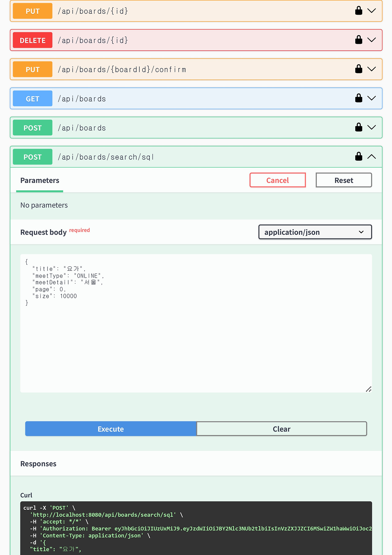Open the application/json content type dropdown
The height and width of the screenshot is (555, 392).
click(x=315, y=232)
